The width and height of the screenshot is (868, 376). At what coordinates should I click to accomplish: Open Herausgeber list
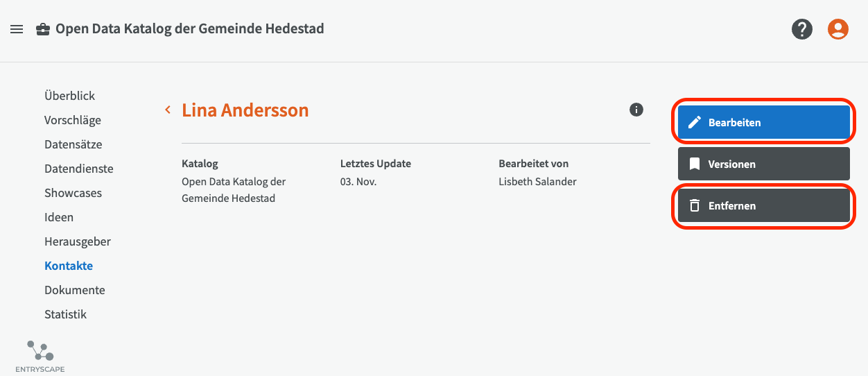78,241
